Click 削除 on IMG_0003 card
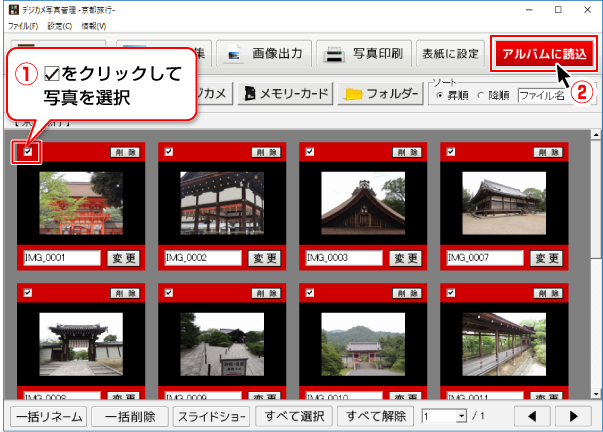Viewport: 603px width, 432px height. [407, 152]
